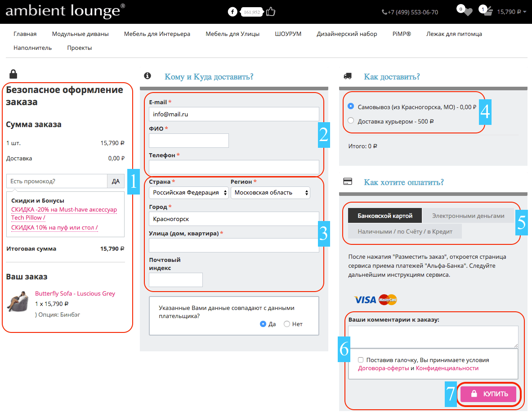Open the Регион region dropdown
This screenshot has height=416, width=532.
click(x=270, y=193)
